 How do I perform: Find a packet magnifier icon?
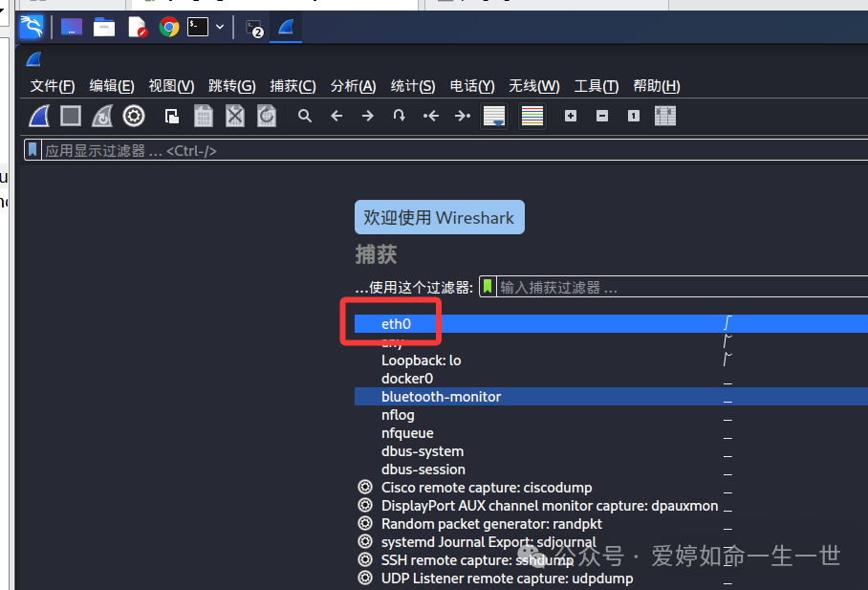pos(305,117)
